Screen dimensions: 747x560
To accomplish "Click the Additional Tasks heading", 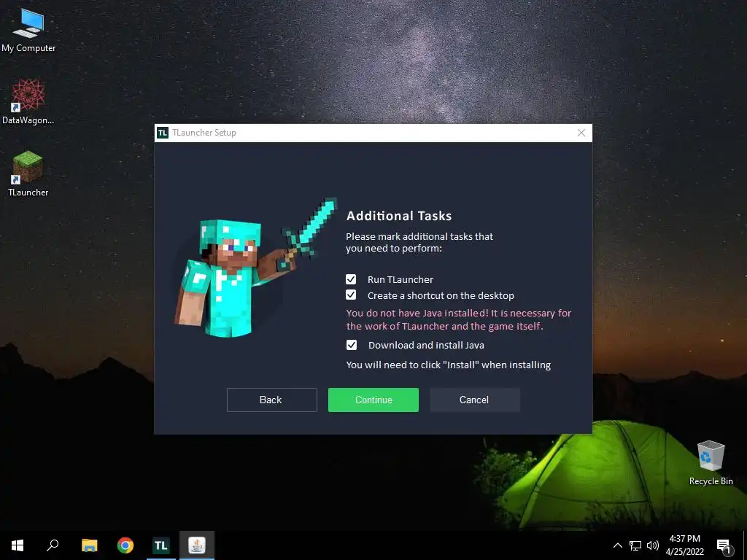I will (x=399, y=216).
